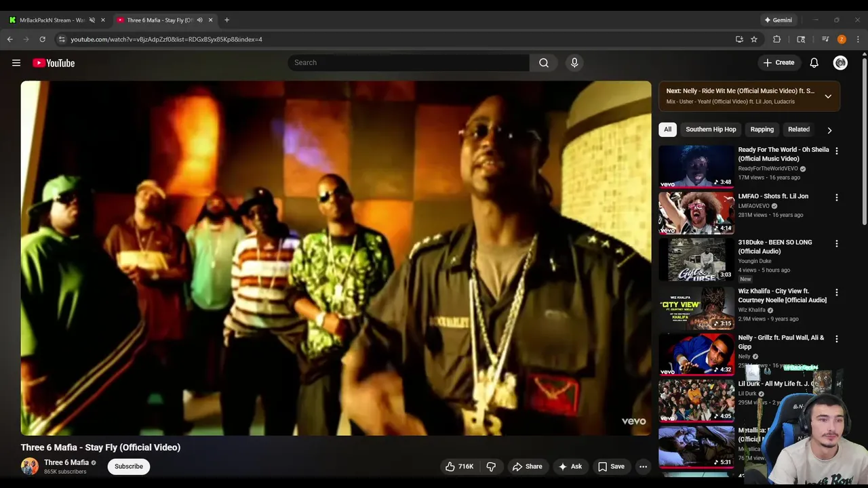The width and height of the screenshot is (868, 488).
Task: Show more filter chips with arrow
Action: [x=829, y=129]
